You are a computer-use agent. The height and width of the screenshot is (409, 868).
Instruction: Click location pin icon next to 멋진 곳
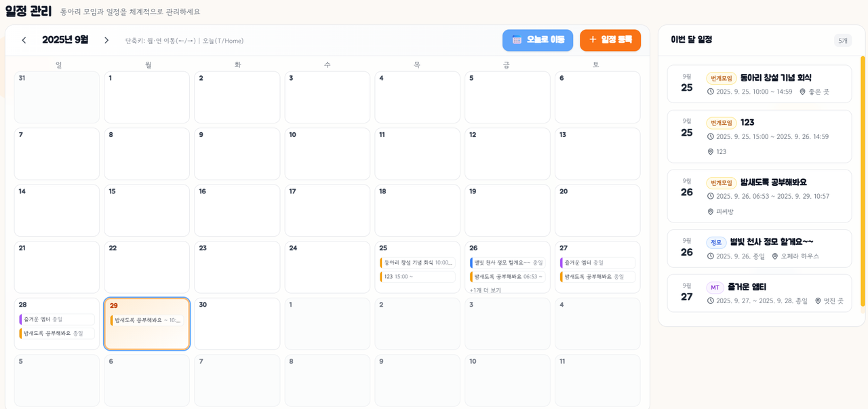(x=818, y=300)
